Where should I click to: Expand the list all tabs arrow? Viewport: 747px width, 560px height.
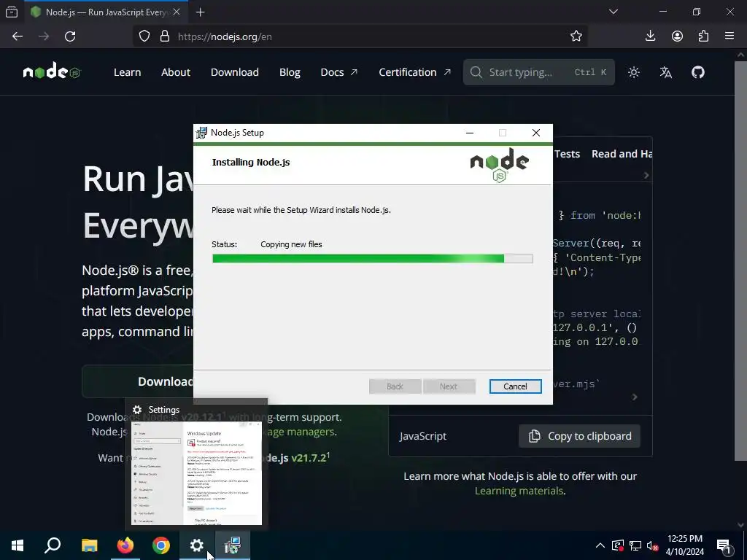click(614, 12)
